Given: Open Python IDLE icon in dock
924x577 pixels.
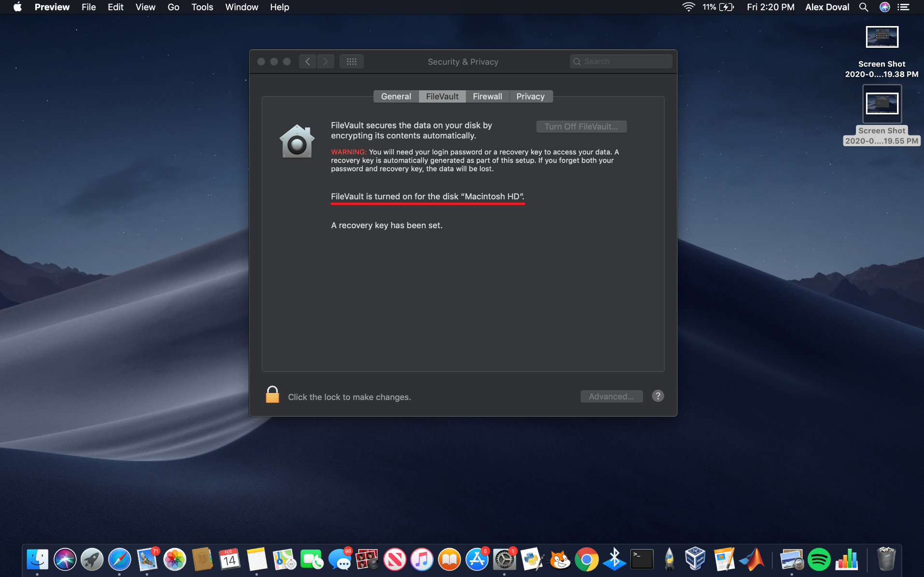Looking at the screenshot, I should point(532,560).
